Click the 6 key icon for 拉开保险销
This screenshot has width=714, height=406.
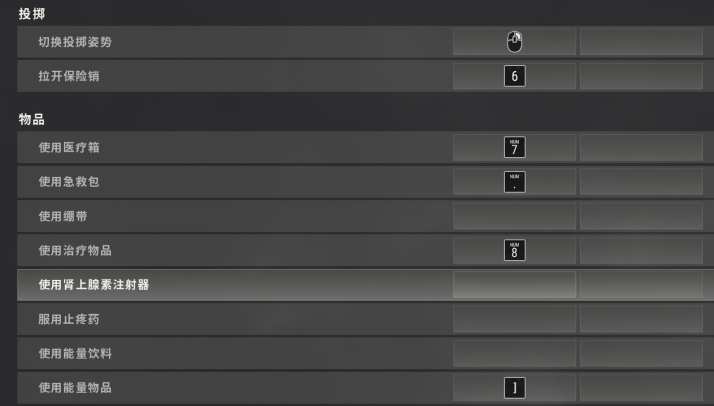click(515, 76)
